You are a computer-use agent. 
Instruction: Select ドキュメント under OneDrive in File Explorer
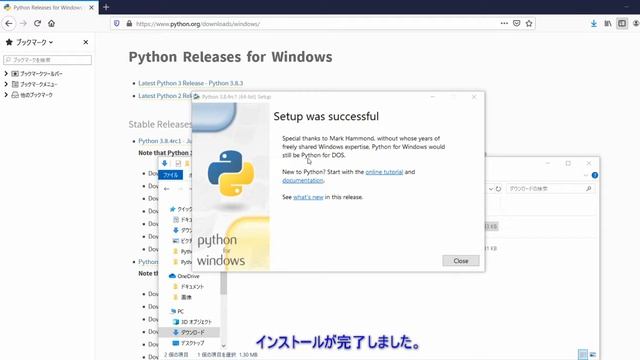coord(188,287)
